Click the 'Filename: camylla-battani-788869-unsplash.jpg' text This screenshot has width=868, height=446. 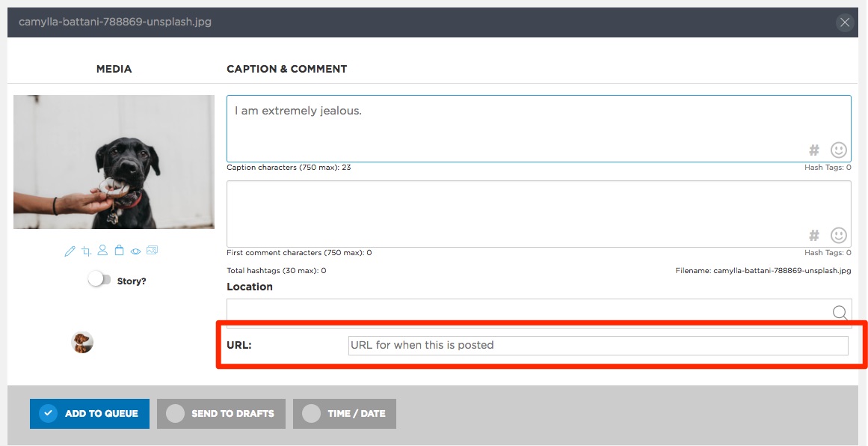point(763,271)
